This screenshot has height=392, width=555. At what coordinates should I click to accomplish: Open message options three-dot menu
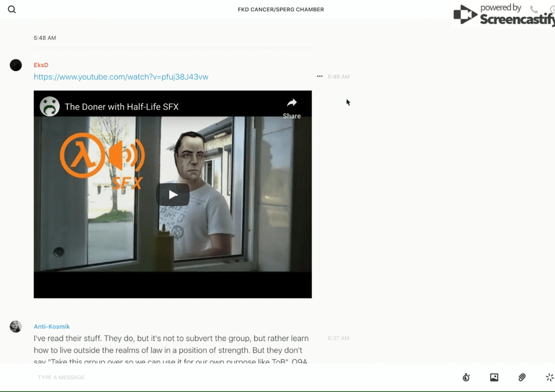pyautogui.click(x=320, y=76)
